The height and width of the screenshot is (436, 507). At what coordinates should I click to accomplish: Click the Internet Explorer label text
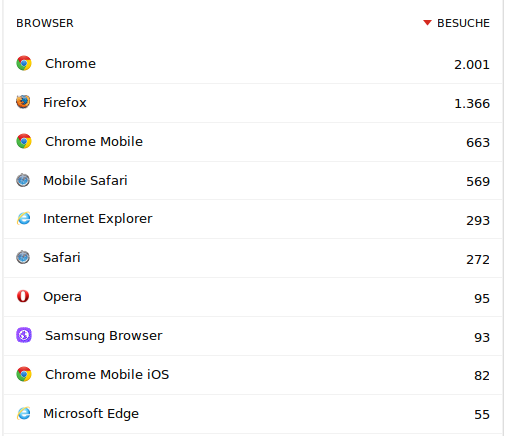coord(98,219)
